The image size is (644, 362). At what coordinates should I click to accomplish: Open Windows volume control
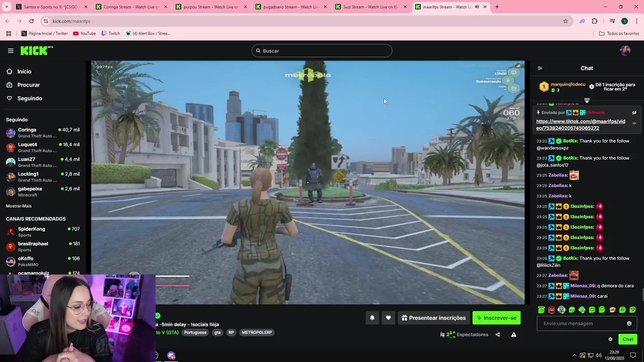point(600,355)
